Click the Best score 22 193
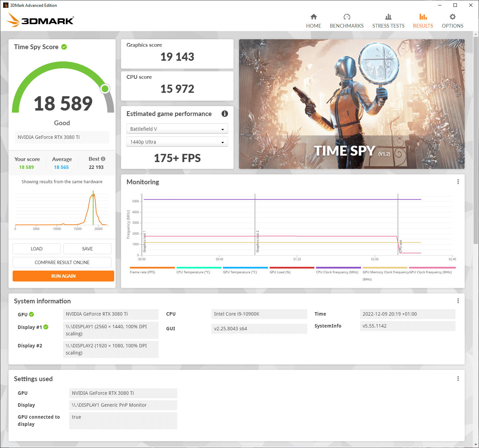This screenshot has height=448, width=479. (96, 167)
